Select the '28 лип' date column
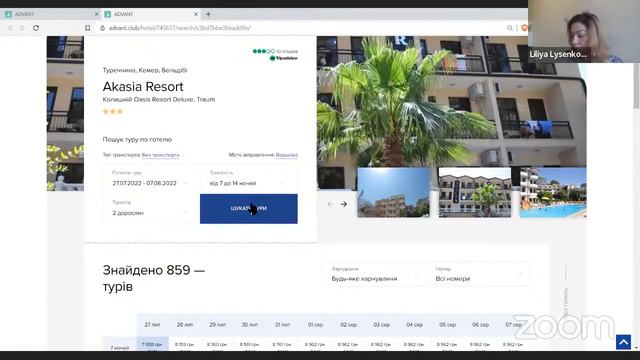The image size is (640, 360). point(185,325)
